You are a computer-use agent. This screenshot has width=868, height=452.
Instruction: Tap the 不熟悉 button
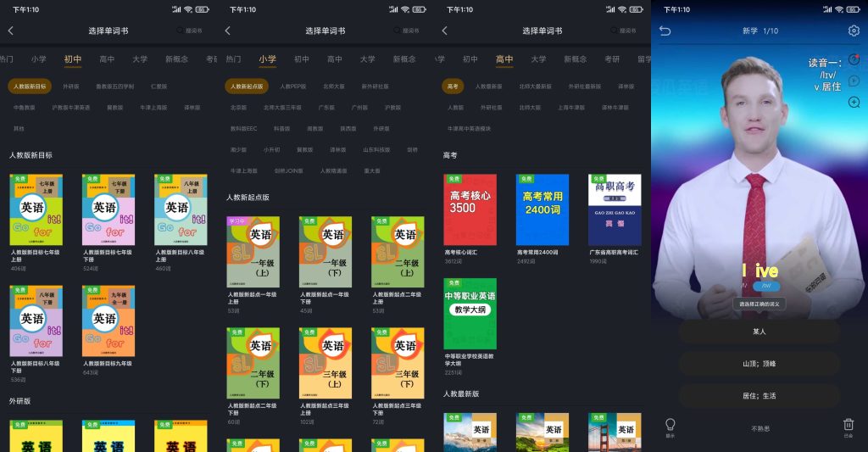pyautogui.click(x=760, y=428)
